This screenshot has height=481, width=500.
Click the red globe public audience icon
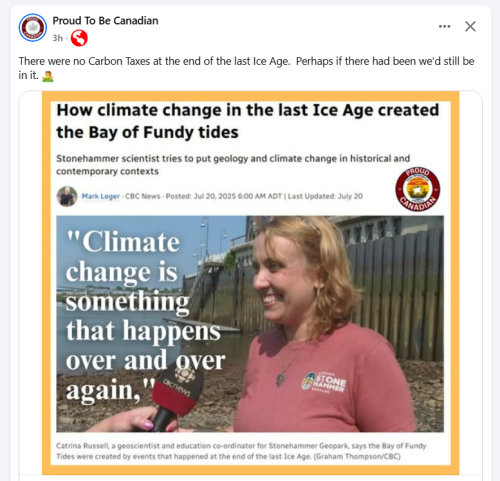pyautogui.click(x=79, y=38)
